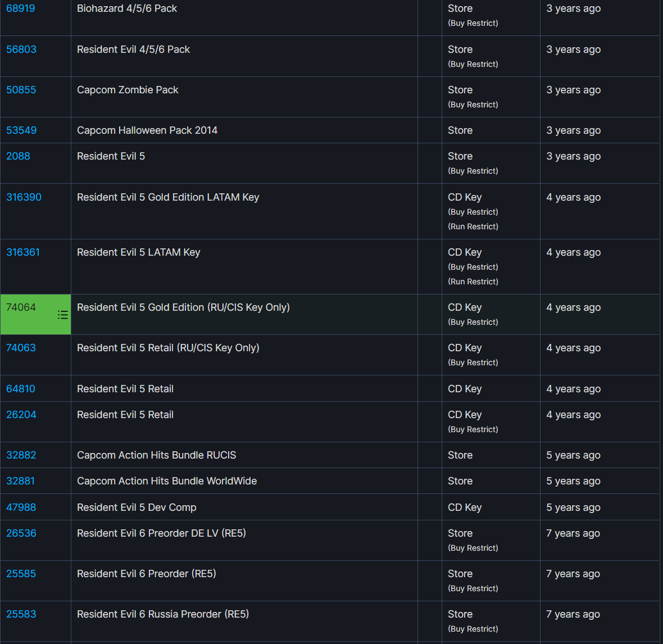Viewport: 663px width, 644px height.
Task: Click 'Resident Evil 6 Russia Preorder (RE5)'
Action: pos(163,614)
